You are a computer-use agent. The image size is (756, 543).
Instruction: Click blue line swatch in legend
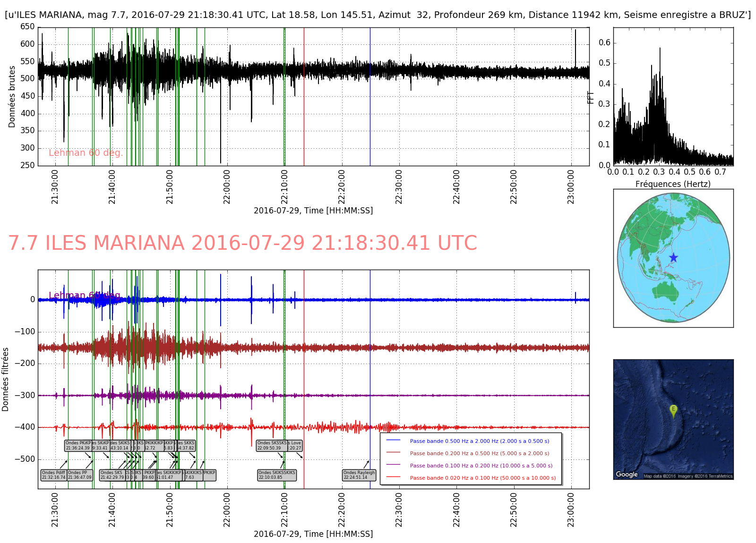(x=393, y=441)
